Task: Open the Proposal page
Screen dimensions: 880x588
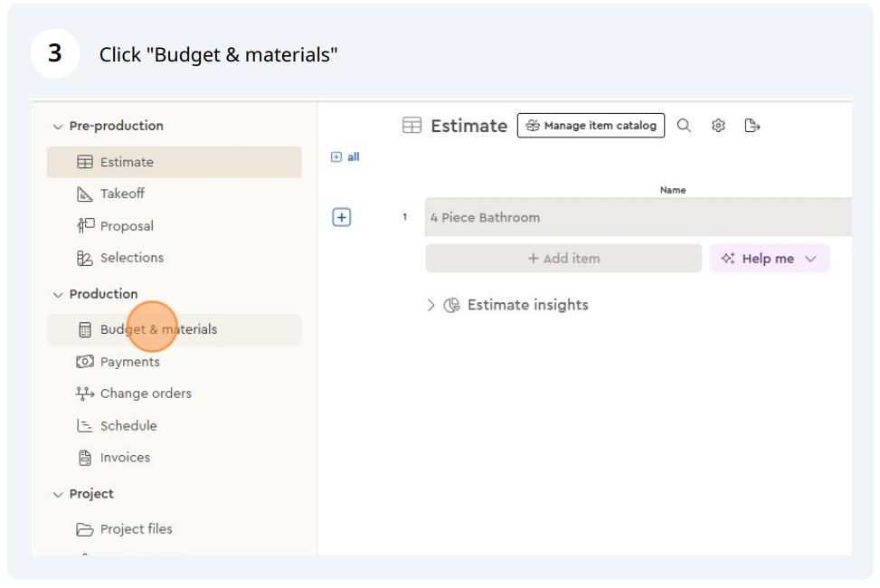Action: [127, 226]
